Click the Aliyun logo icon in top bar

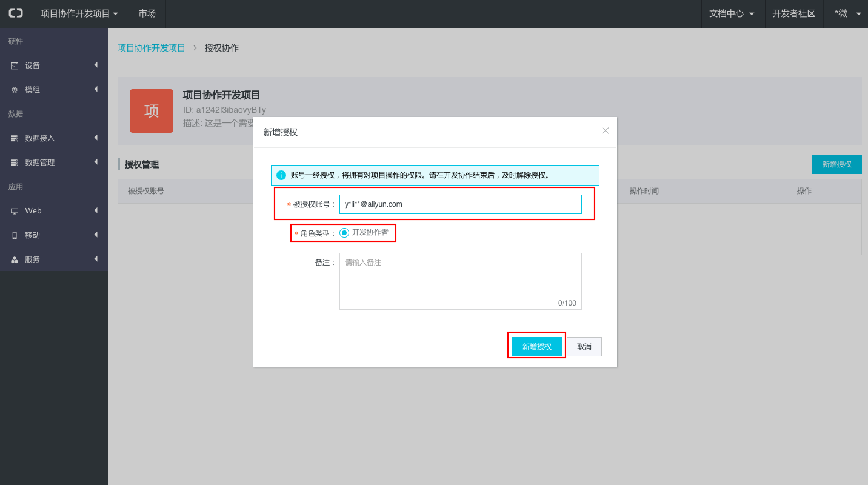coord(16,13)
